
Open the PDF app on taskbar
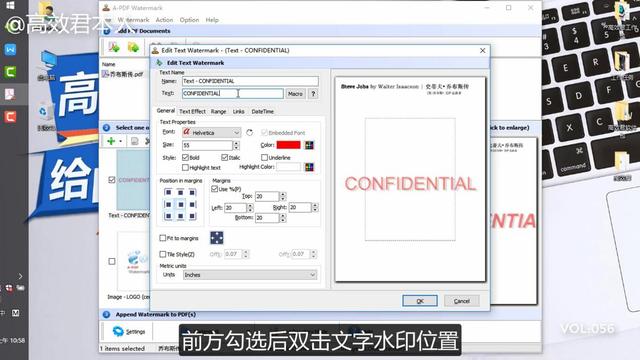(10, 94)
